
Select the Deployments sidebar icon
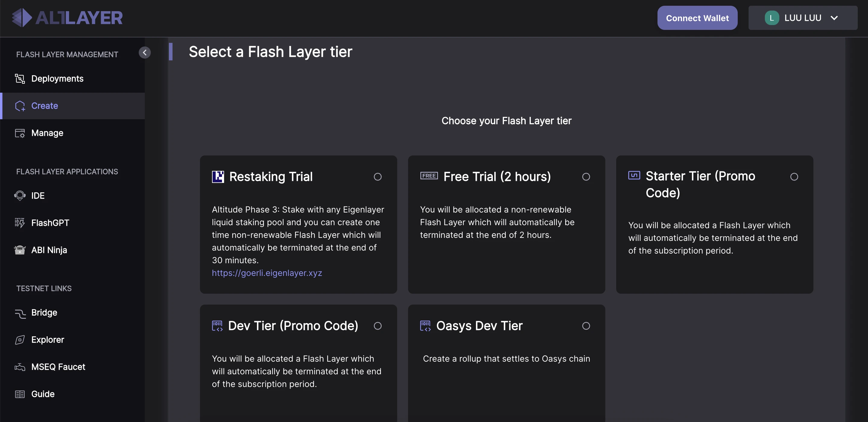(x=19, y=78)
